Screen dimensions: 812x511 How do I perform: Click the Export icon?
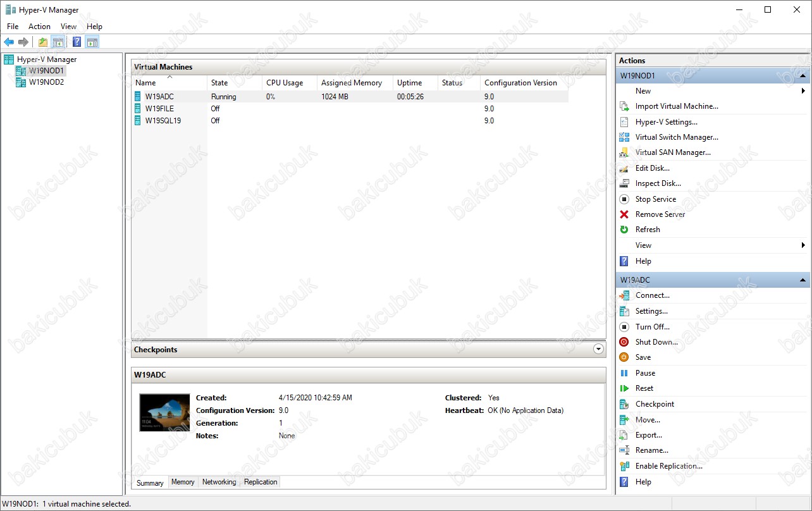pyautogui.click(x=624, y=435)
